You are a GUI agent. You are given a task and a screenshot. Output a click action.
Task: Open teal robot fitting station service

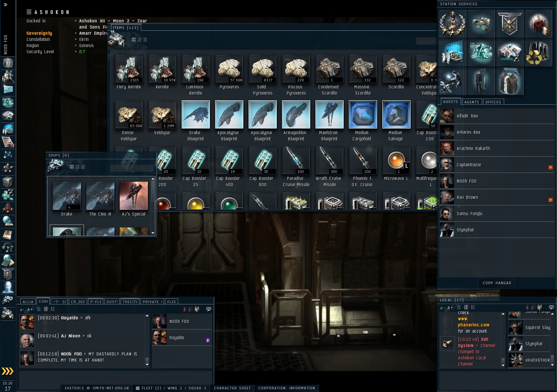tap(481, 52)
